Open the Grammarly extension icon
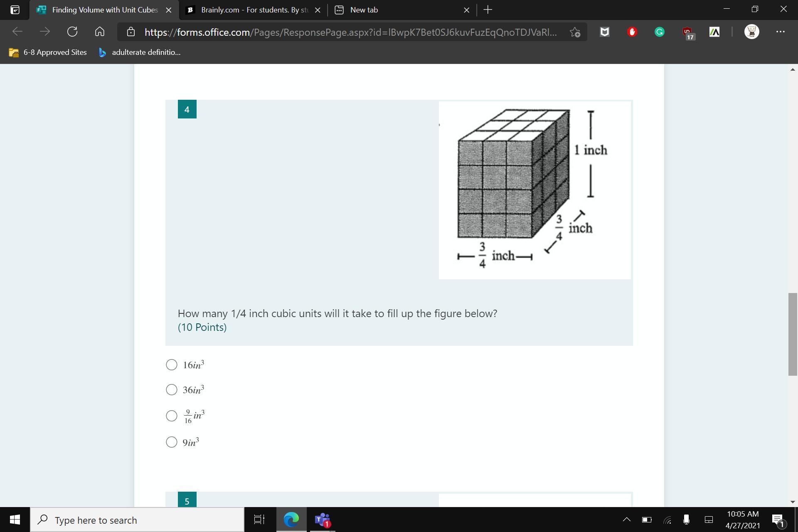 [659, 32]
